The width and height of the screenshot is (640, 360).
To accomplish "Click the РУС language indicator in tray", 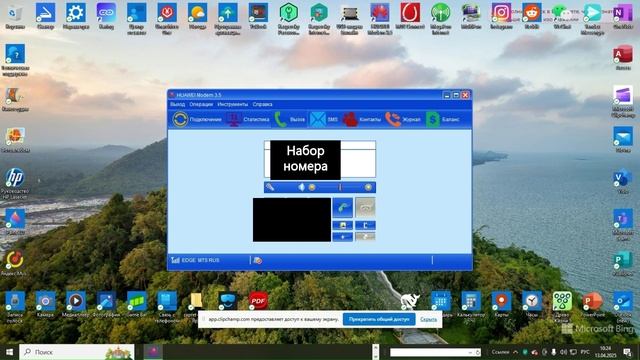I will pos(585,352).
